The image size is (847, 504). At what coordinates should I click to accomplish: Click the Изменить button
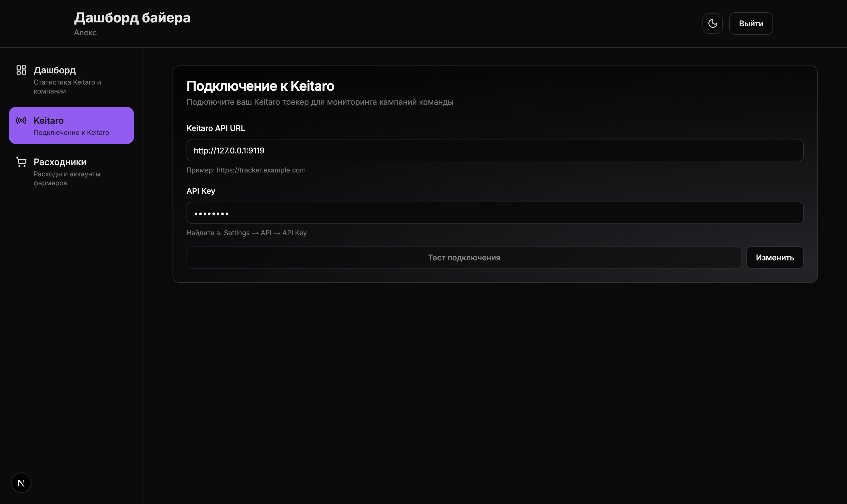pyautogui.click(x=775, y=257)
